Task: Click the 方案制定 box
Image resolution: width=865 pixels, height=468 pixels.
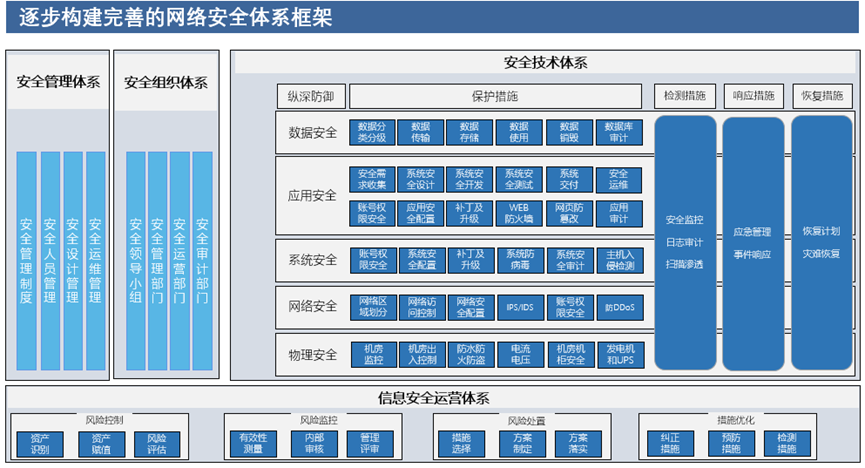Action: 521,443
